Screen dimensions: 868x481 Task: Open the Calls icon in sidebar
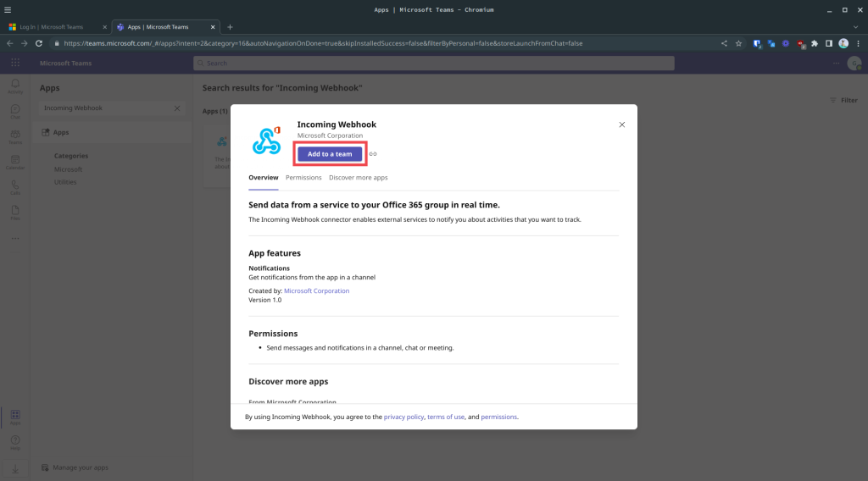(x=15, y=187)
